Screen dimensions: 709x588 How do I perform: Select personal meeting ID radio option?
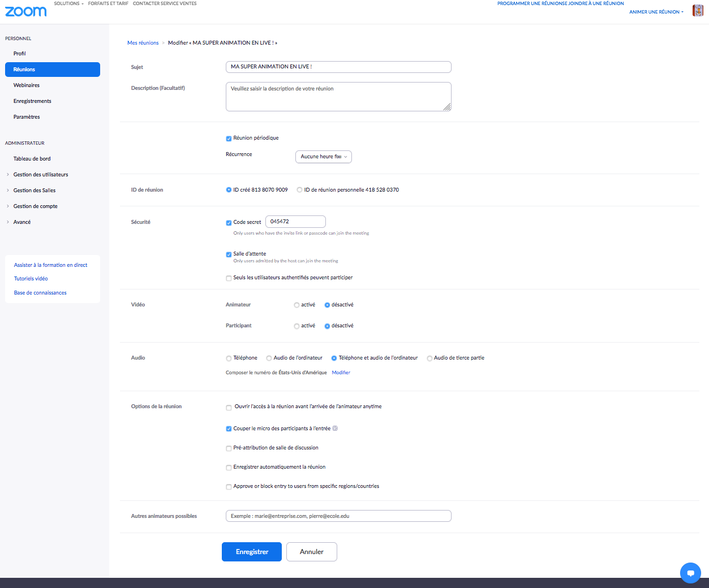pos(299,190)
